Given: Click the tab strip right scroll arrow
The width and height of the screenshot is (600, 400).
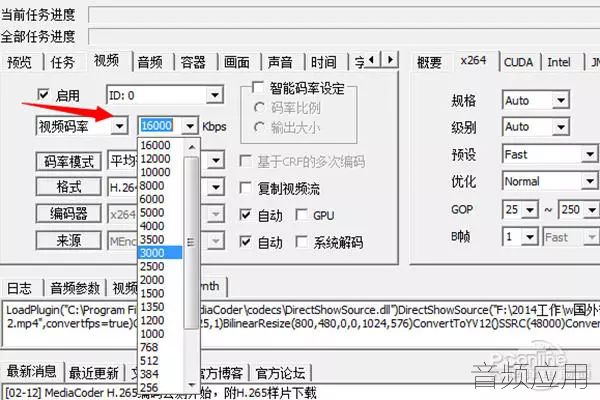Looking at the screenshot, I should 390,60.
